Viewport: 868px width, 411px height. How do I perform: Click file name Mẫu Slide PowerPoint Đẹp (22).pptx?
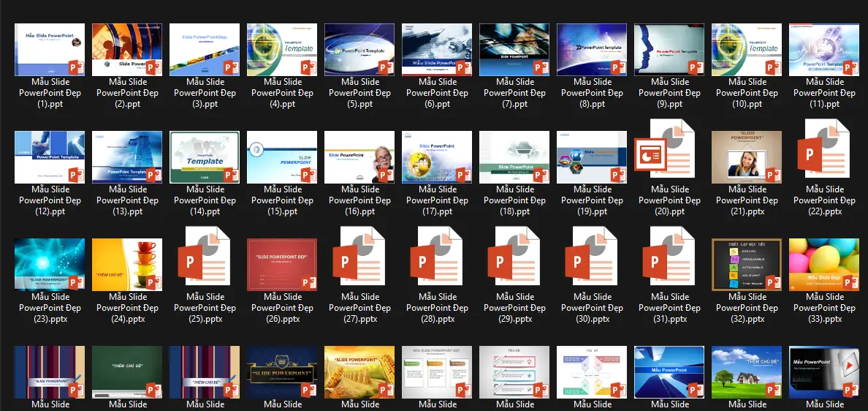[x=825, y=200]
